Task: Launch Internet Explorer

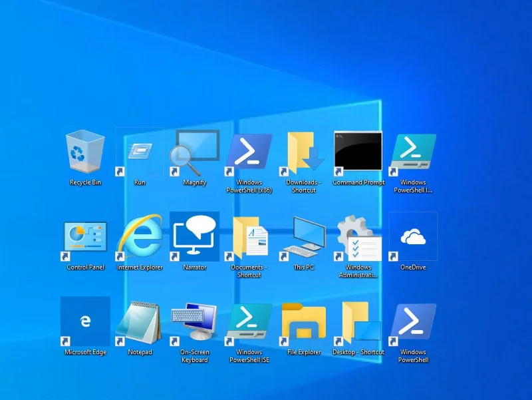Action: pos(140,236)
